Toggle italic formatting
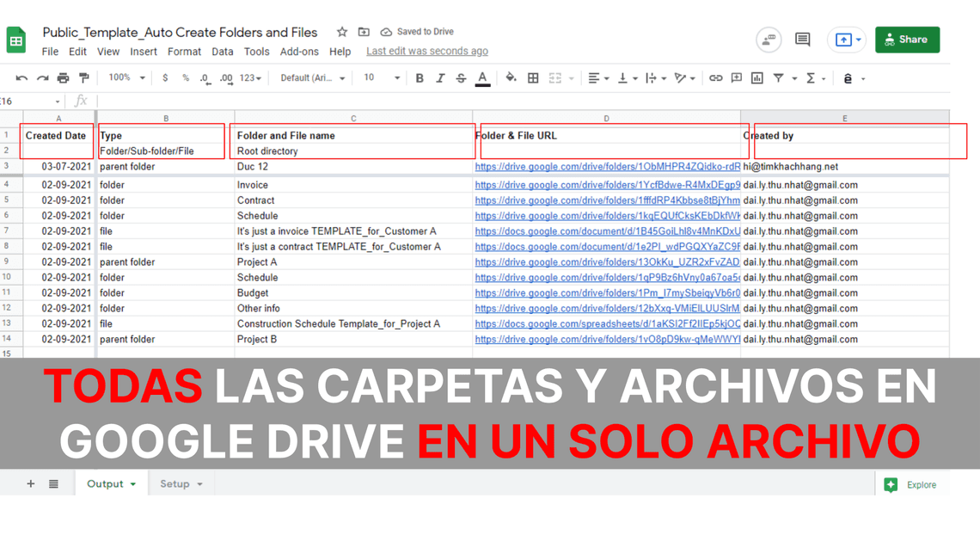 (x=440, y=78)
